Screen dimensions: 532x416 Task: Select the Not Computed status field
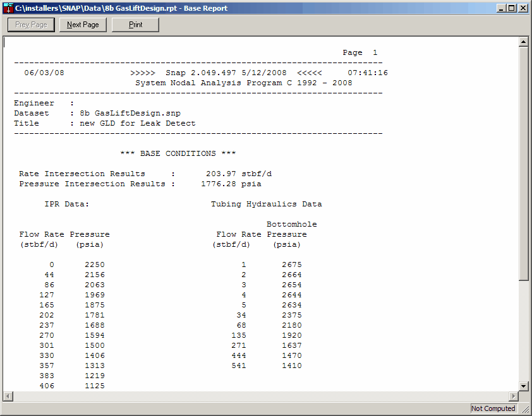click(x=493, y=408)
